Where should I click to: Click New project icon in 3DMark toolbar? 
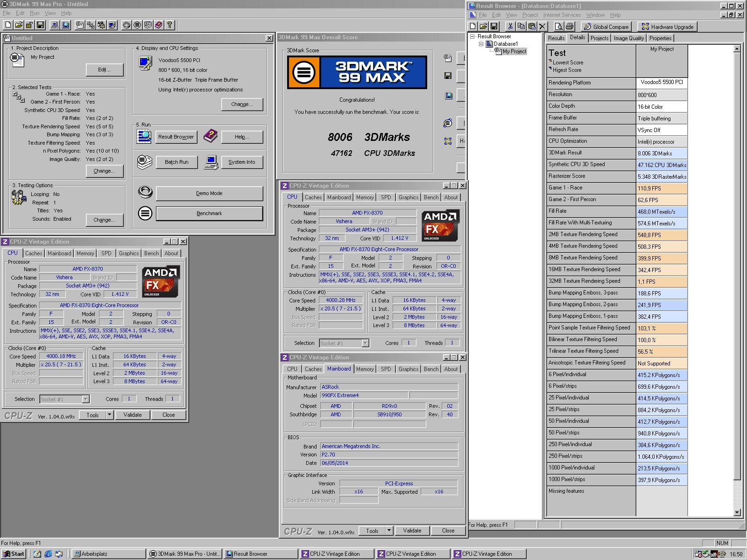(x=8, y=25)
